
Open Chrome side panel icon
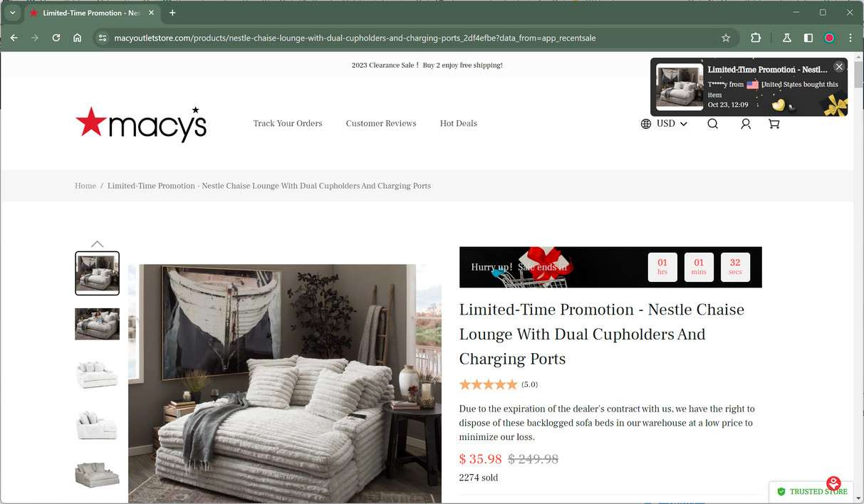[x=808, y=38]
